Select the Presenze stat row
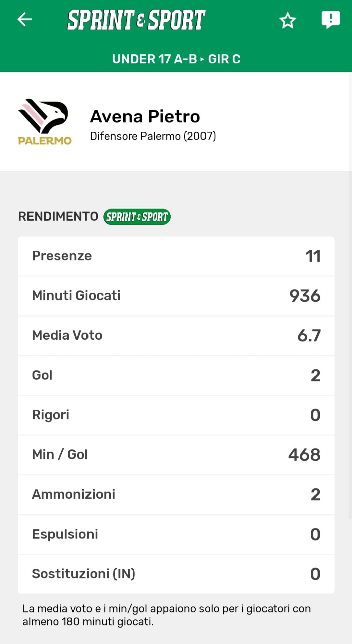This screenshot has width=352, height=644. [176, 256]
